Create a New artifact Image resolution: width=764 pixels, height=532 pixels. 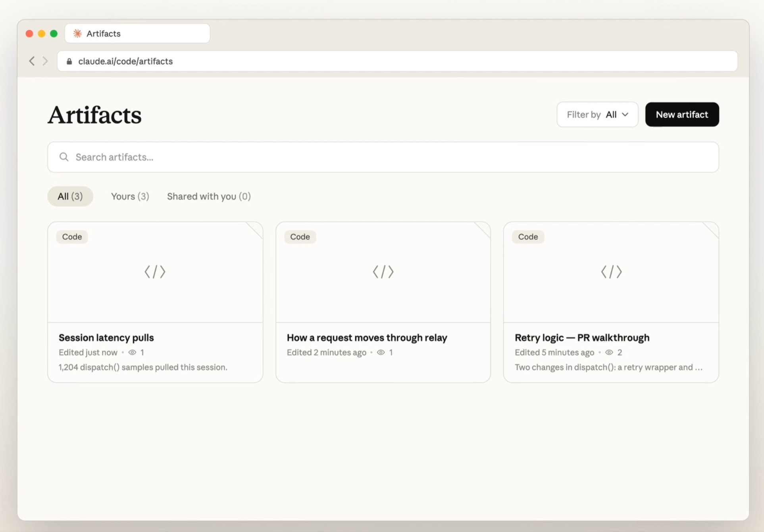[x=682, y=115]
